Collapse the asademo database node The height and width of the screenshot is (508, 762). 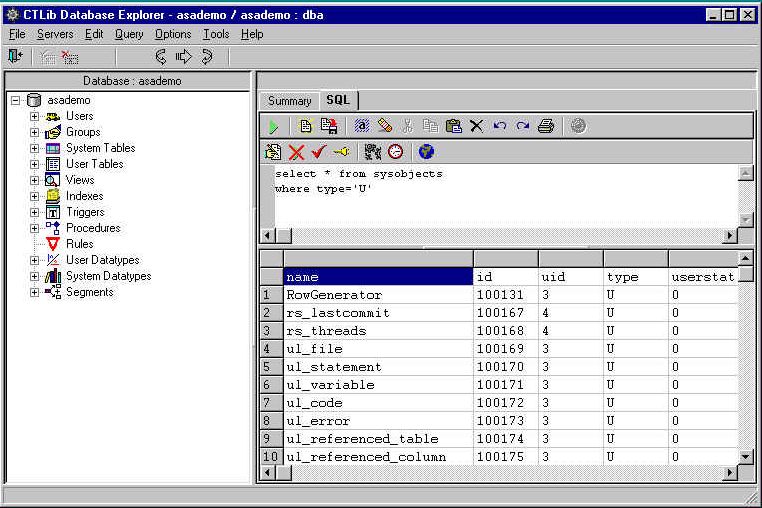pyautogui.click(x=16, y=101)
